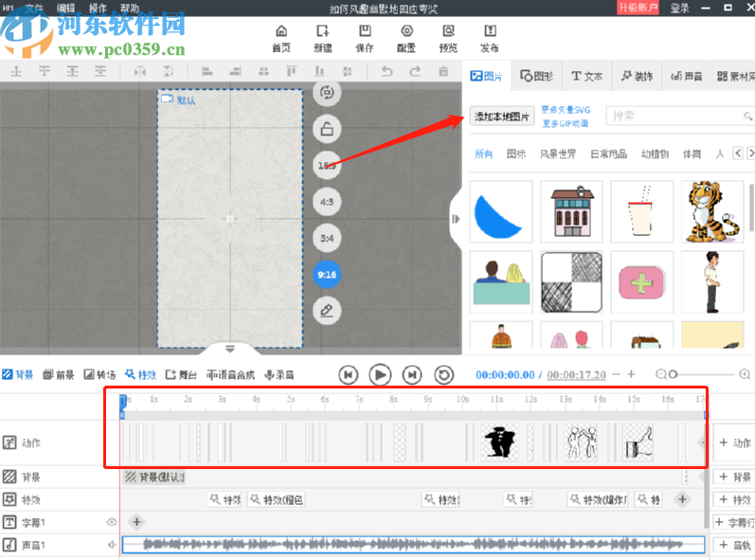Image resolution: width=755 pixels, height=560 pixels.
Task: Click the 新建 new project icon
Action: [323, 39]
